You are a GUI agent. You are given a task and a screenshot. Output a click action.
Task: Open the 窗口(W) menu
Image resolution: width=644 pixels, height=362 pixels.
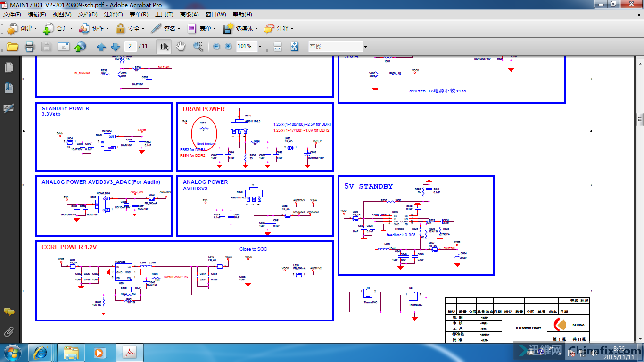215,15
